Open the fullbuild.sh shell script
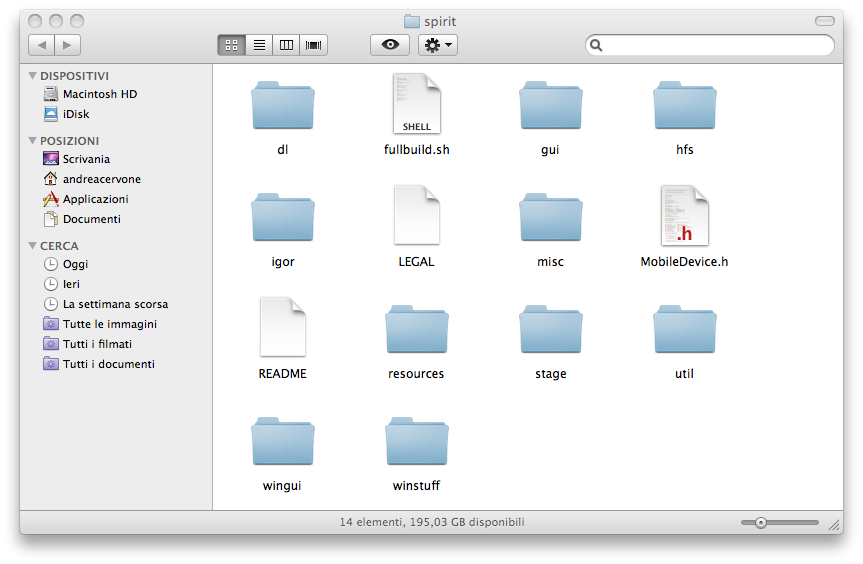Image resolution: width=863 pixels, height=564 pixels. 416,105
